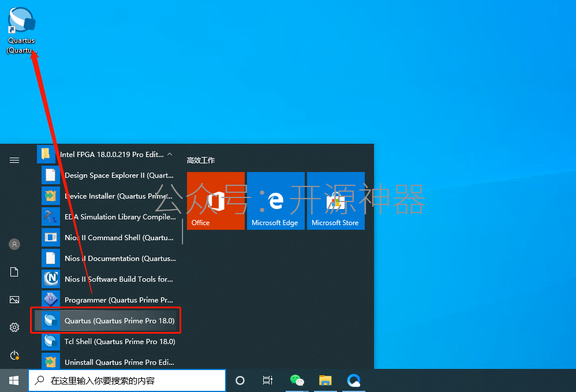
Task: Click the Uninstall Quartus Prime Pro icon
Action: point(51,362)
